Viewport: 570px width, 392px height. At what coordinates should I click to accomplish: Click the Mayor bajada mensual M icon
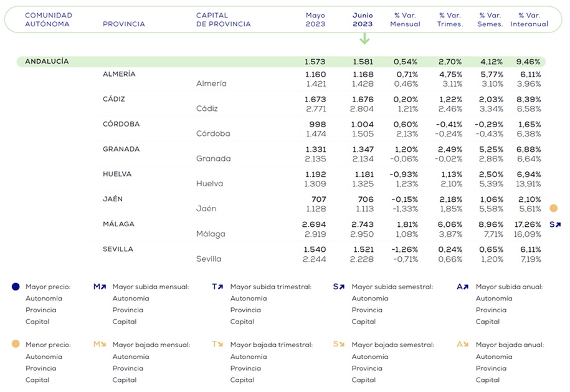click(100, 344)
